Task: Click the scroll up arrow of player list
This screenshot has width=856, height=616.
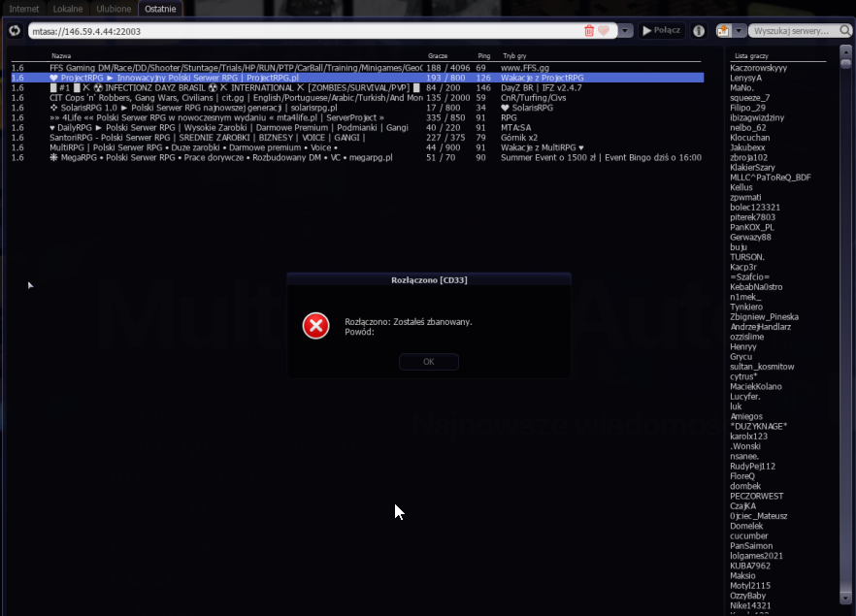Action: pos(845,51)
